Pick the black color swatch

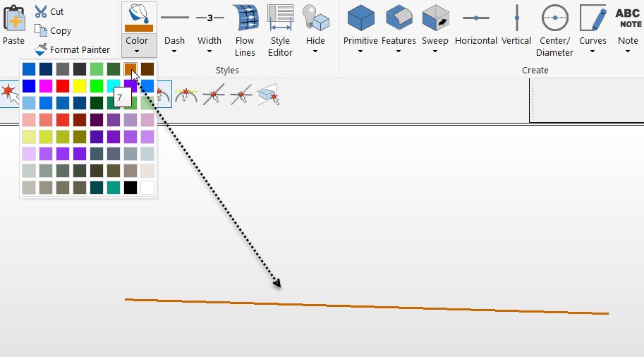point(130,188)
